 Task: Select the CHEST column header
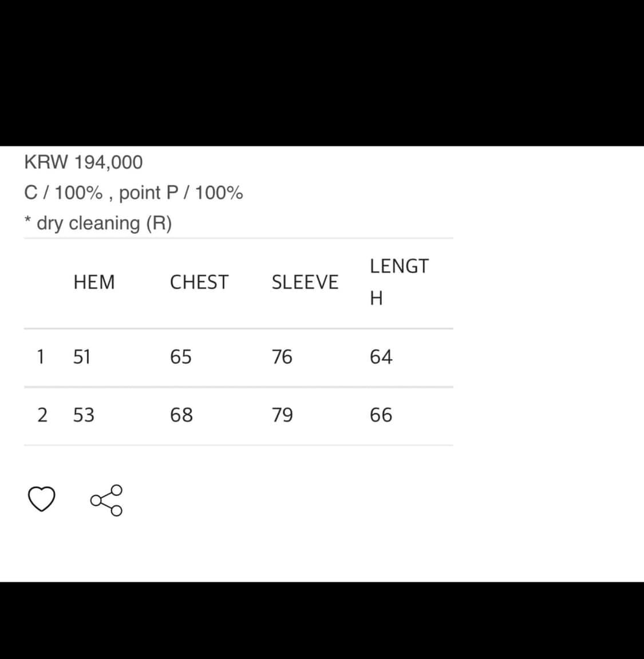(x=199, y=283)
